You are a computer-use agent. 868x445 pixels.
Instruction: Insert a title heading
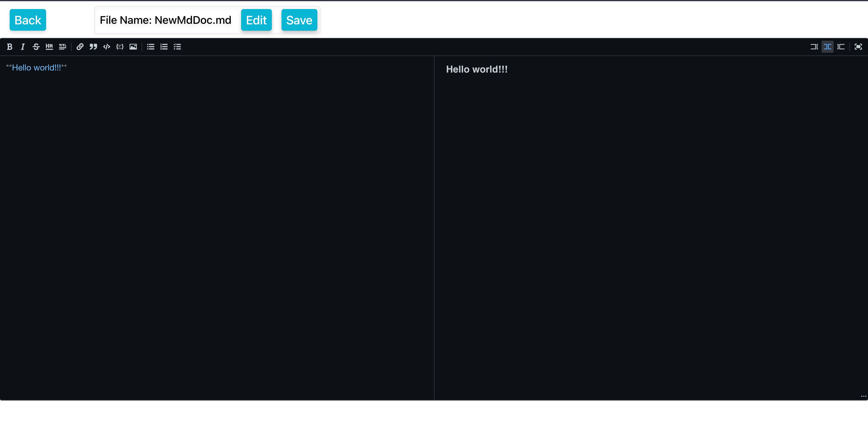click(63, 47)
